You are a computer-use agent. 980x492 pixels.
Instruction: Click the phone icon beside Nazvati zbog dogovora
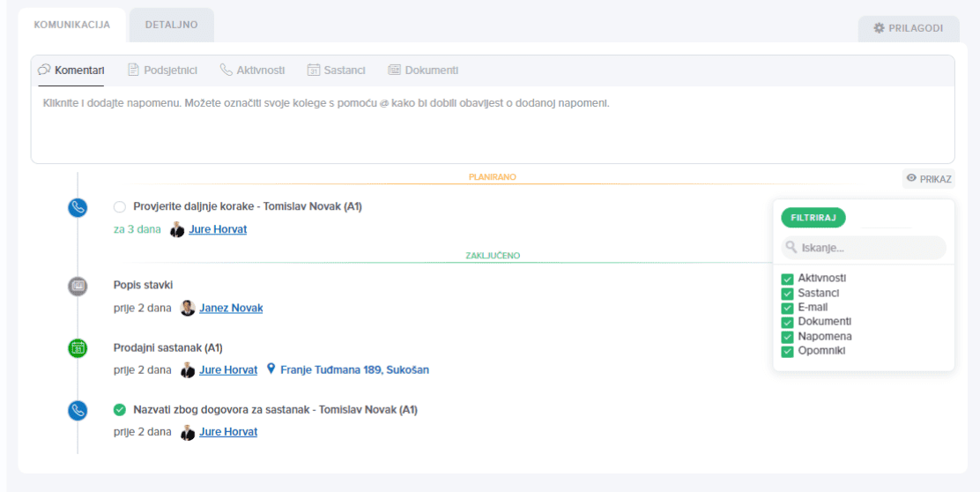coord(78,410)
